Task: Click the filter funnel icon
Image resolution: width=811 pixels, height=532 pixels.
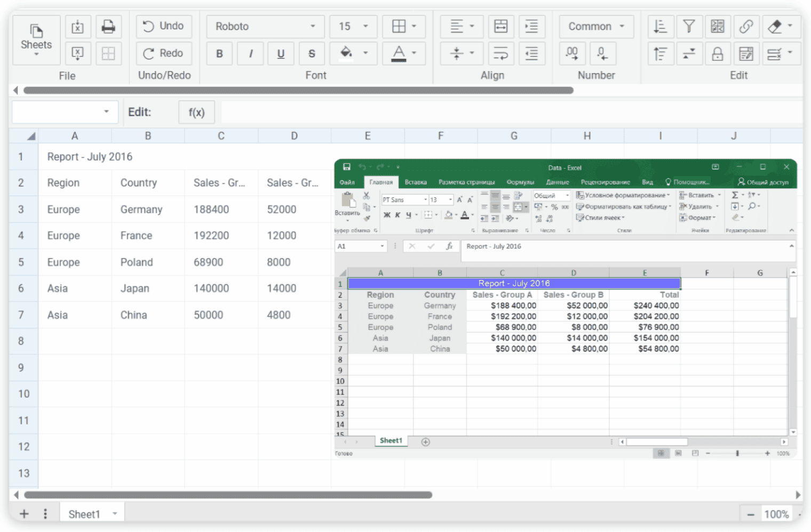Action: tap(689, 27)
